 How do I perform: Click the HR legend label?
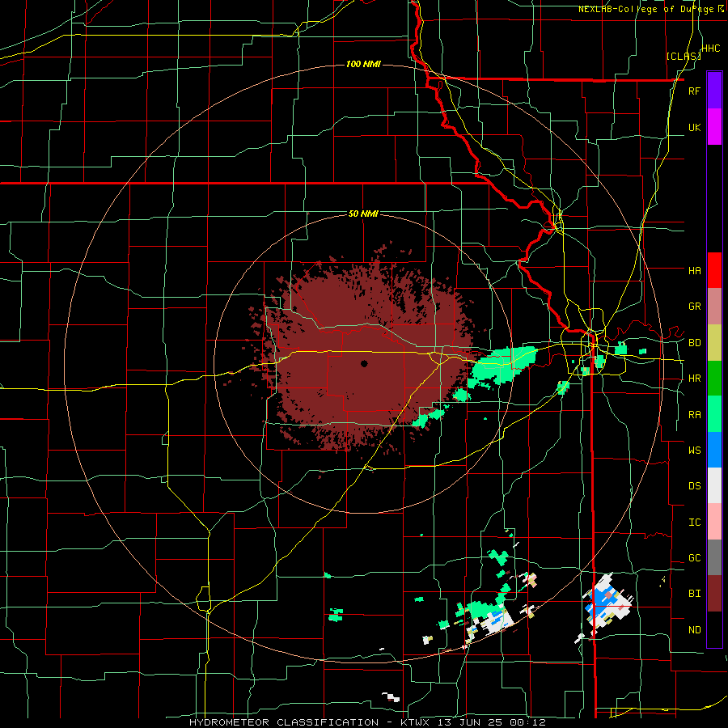(x=694, y=379)
